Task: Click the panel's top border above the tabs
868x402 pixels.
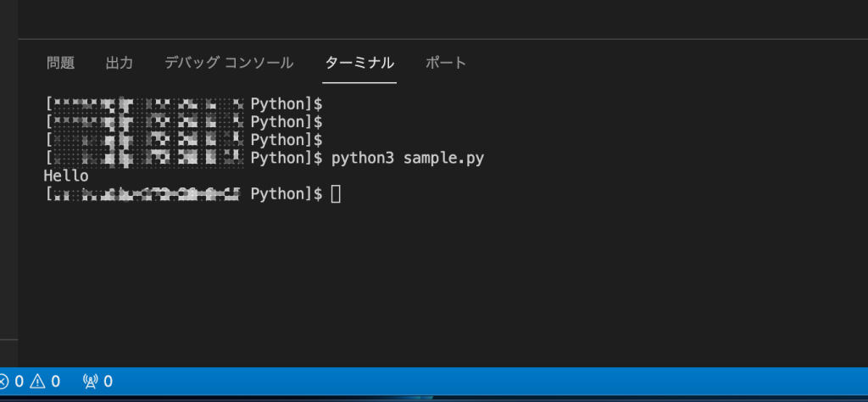Action: pos(441,39)
